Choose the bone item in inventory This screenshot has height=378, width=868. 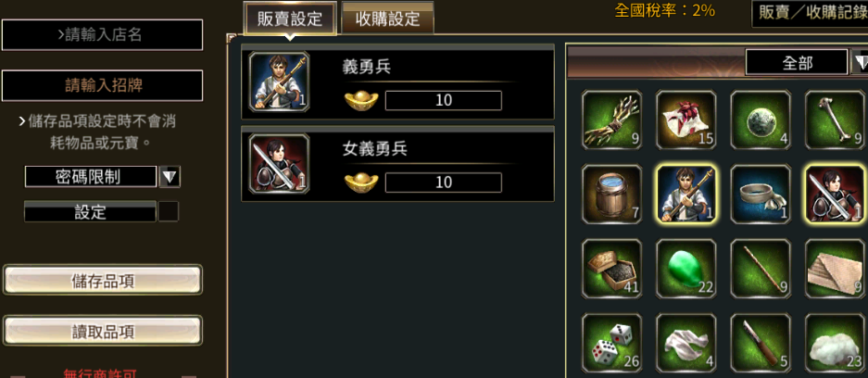click(x=836, y=120)
